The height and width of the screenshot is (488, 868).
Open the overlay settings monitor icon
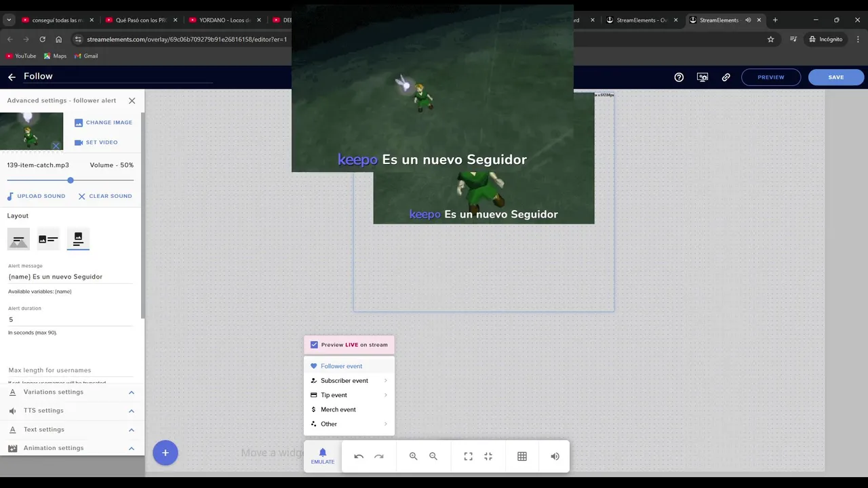pyautogui.click(x=703, y=77)
